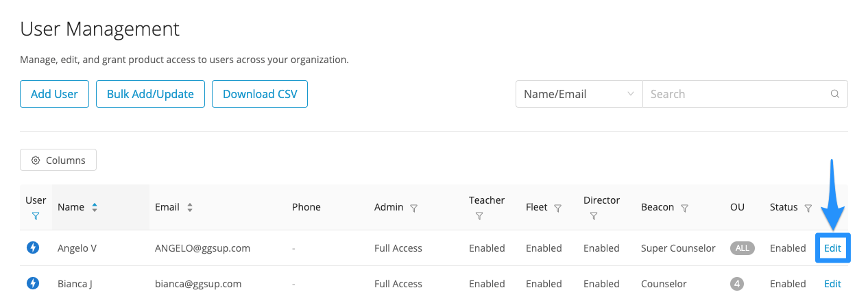Open the Teacher column filter icon
Image resolution: width=868 pixels, height=301 pixels.
[479, 215]
